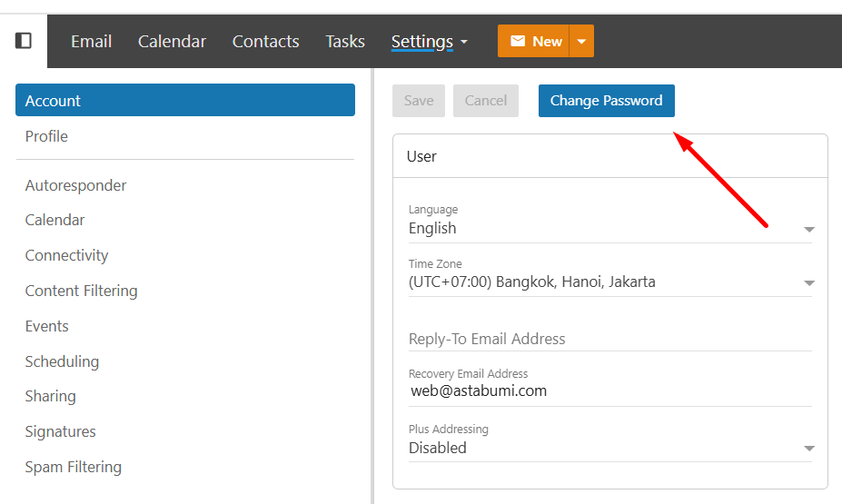Toggle the sidebar panel icon

pos(24,41)
